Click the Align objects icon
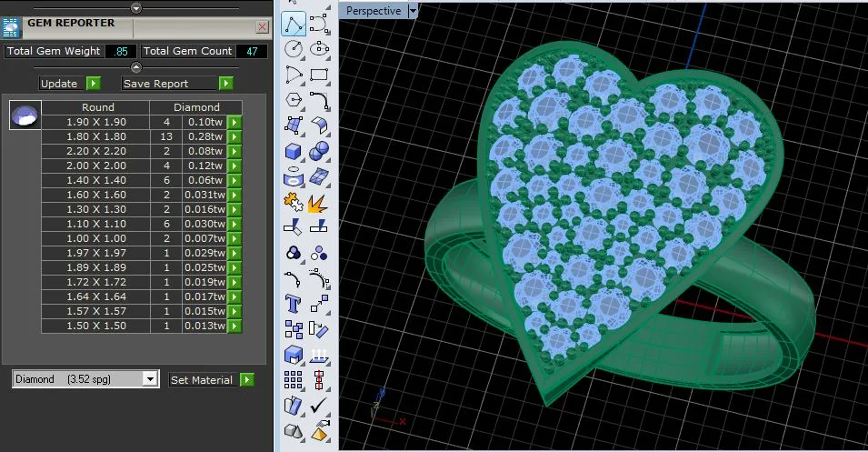 (319, 380)
